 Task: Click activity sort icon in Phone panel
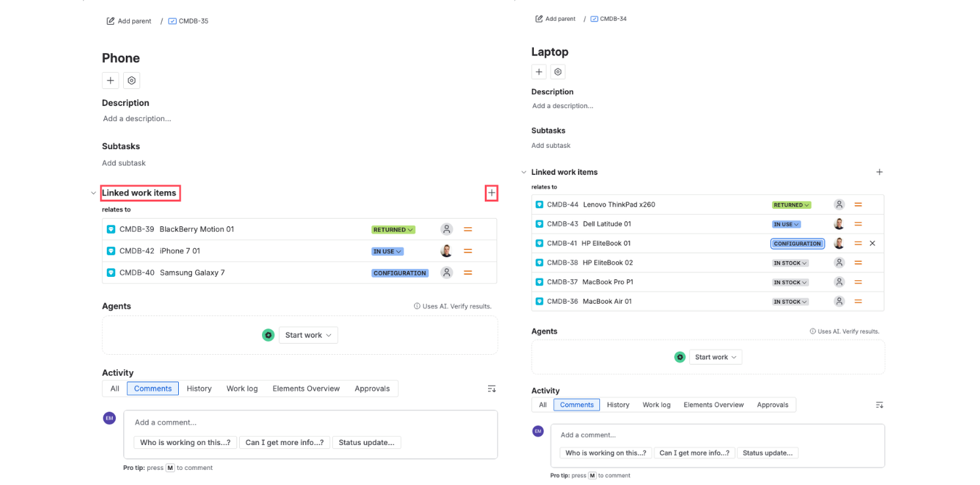492,389
